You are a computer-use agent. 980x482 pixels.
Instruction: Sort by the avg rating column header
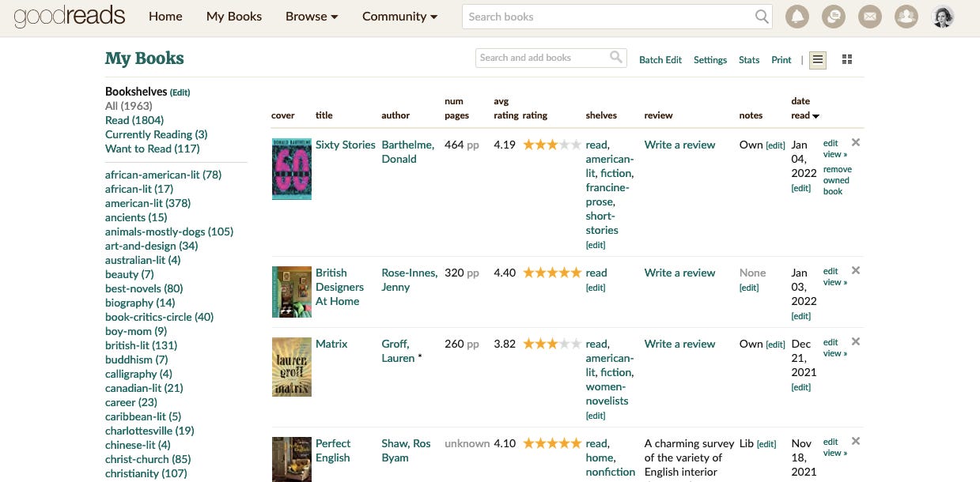pos(506,108)
